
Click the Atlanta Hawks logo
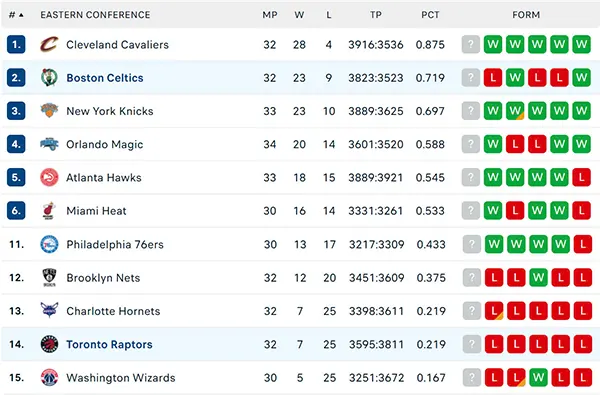point(49,177)
